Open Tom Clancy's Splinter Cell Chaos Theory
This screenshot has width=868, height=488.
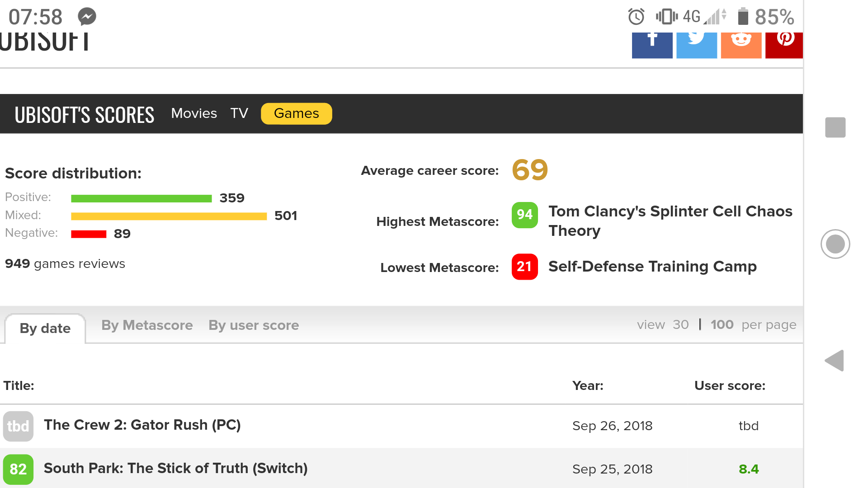(x=670, y=221)
